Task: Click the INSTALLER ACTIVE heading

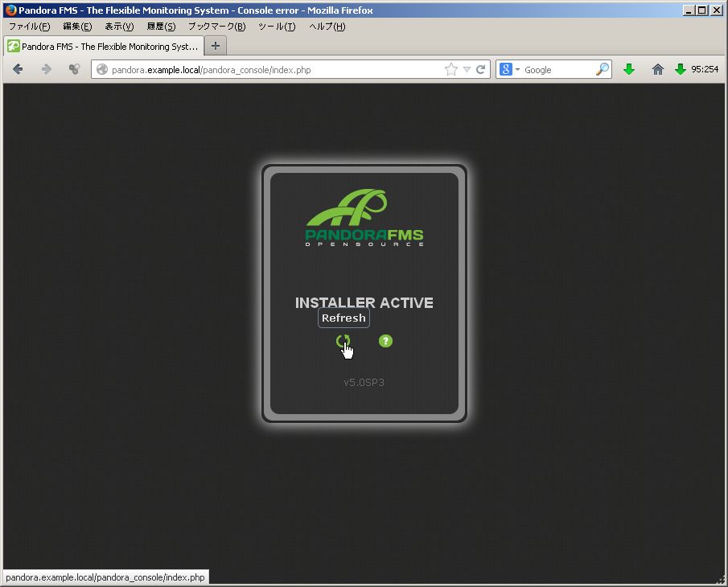Action: pyautogui.click(x=364, y=302)
